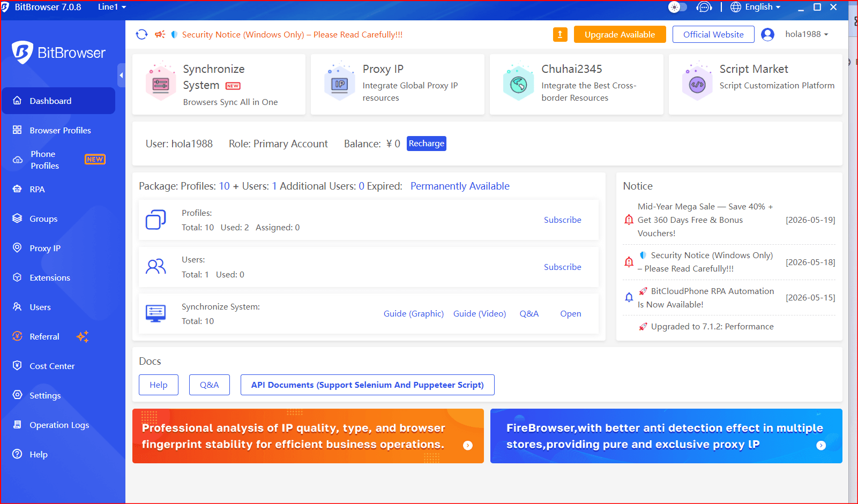Image resolution: width=858 pixels, height=504 pixels.
Task: Open the hola1988 account dropdown
Action: point(807,34)
